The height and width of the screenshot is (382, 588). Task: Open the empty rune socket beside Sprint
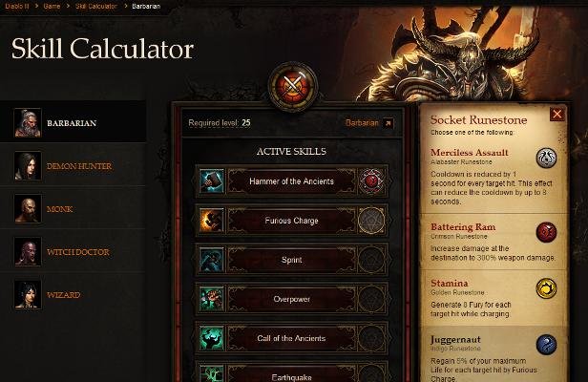tap(371, 260)
